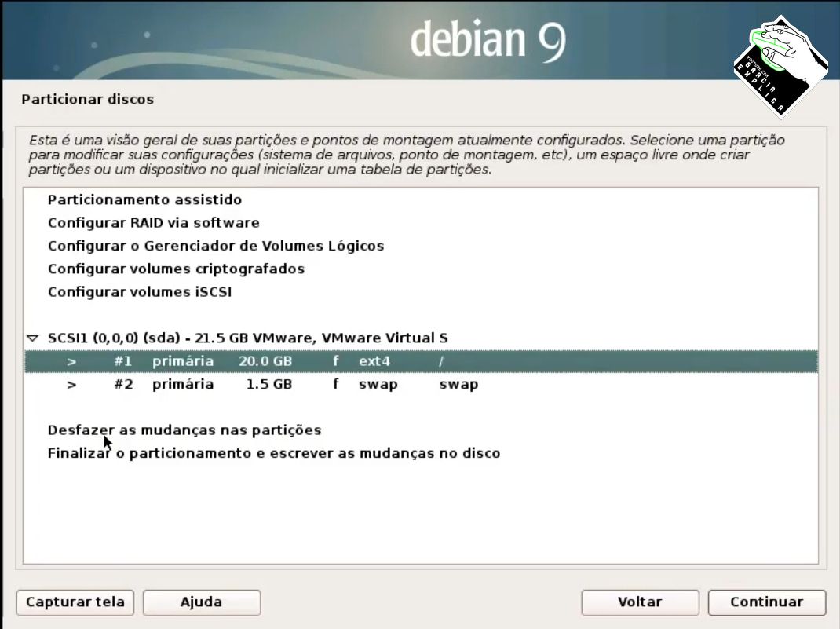Click the arrow marker of partition #1
The image size is (840, 629).
click(71, 362)
